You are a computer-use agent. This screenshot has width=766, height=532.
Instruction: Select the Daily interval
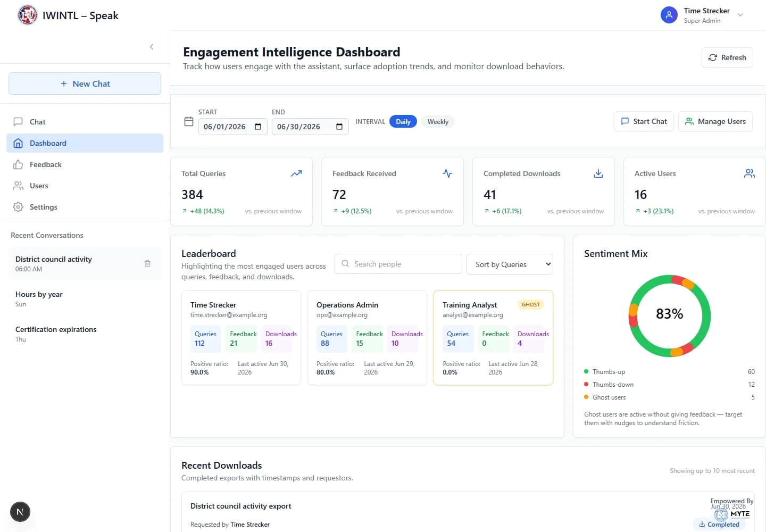click(x=403, y=121)
